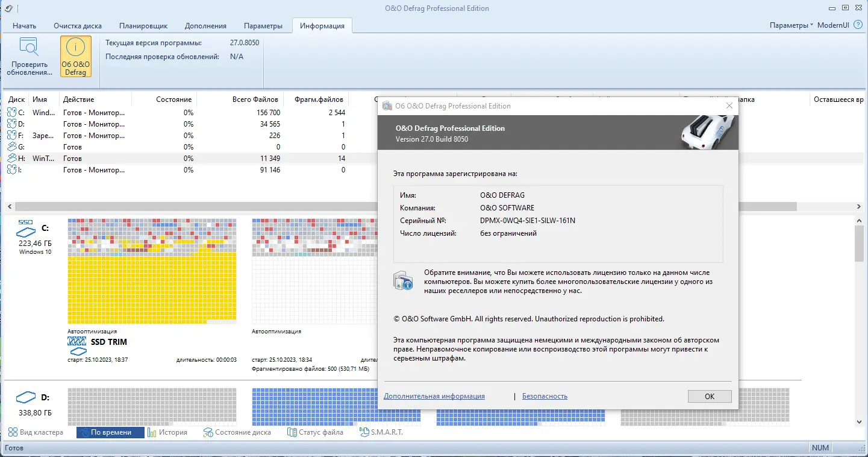Switch to Состояние диска view

pos(237,432)
